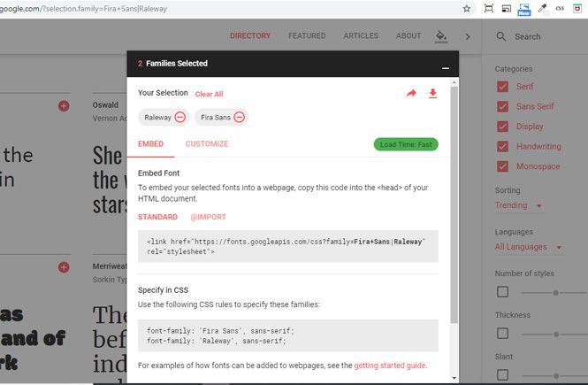Viewport: 588px width, 385px height.
Task: Minimize the Families Selected panel
Action: (446, 68)
